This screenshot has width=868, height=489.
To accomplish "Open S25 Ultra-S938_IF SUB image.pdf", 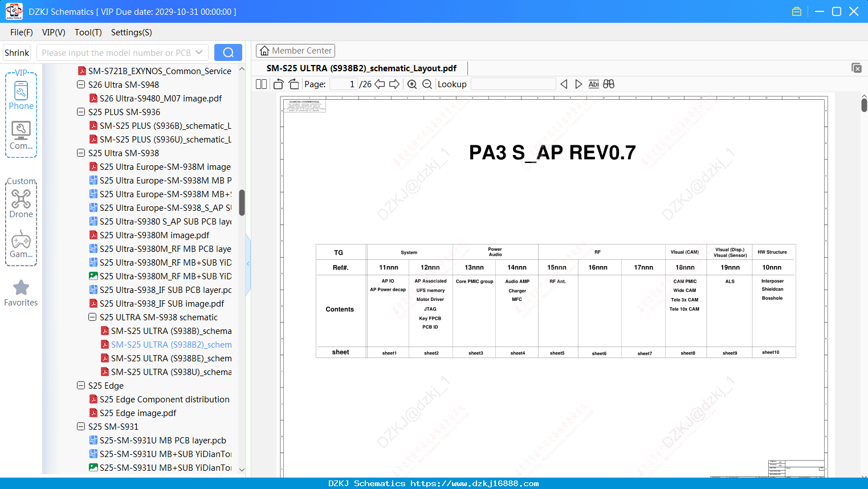I will coord(157,304).
